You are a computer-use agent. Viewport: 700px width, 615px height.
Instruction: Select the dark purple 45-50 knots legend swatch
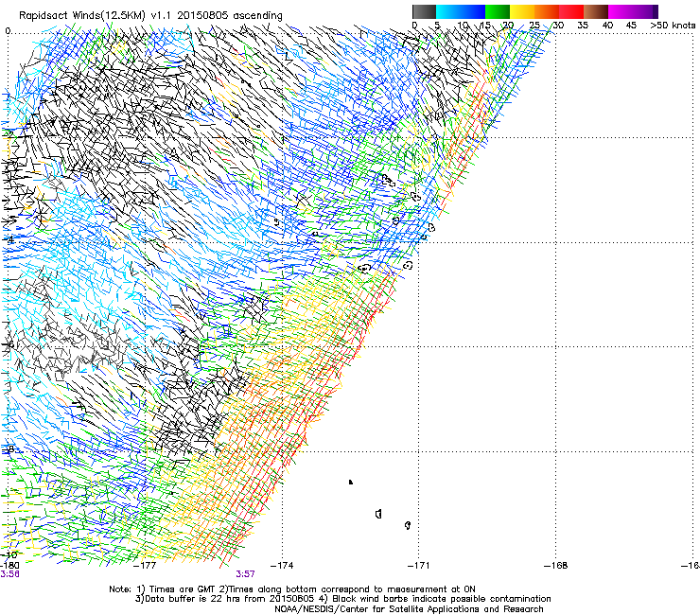(645, 11)
